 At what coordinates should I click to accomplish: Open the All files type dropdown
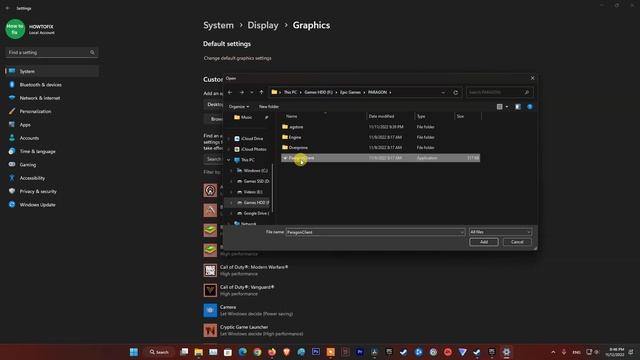pyautogui.click(x=500, y=232)
